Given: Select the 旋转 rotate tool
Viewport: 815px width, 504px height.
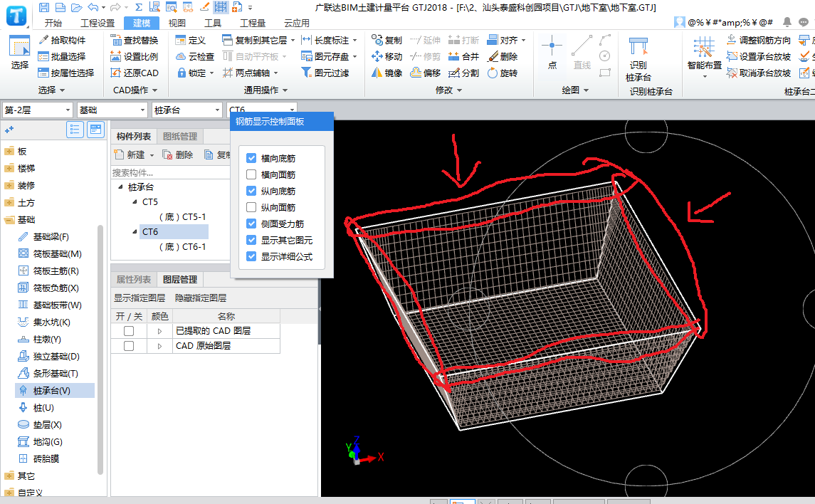Looking at the screenshot, I should [502, 73].
